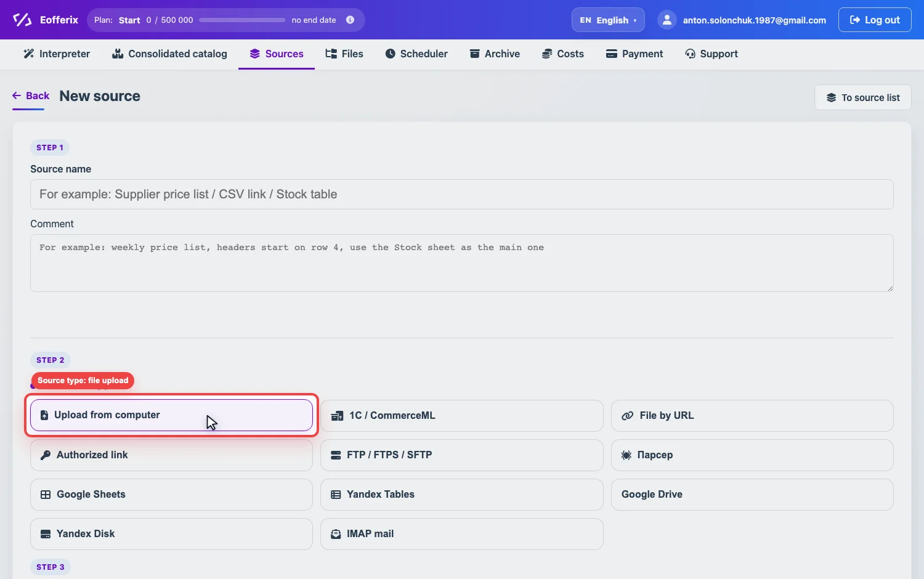Open the Payment tab

(634, 54)
